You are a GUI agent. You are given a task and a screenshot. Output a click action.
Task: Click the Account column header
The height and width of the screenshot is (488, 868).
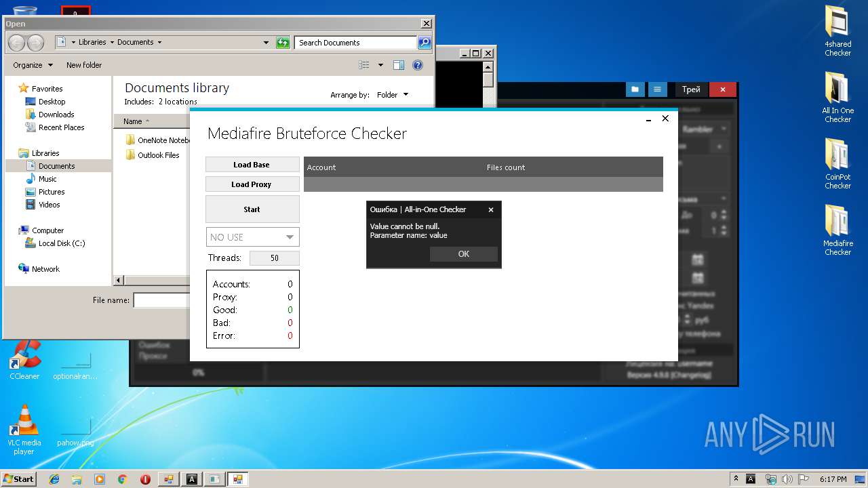(321, 167)
